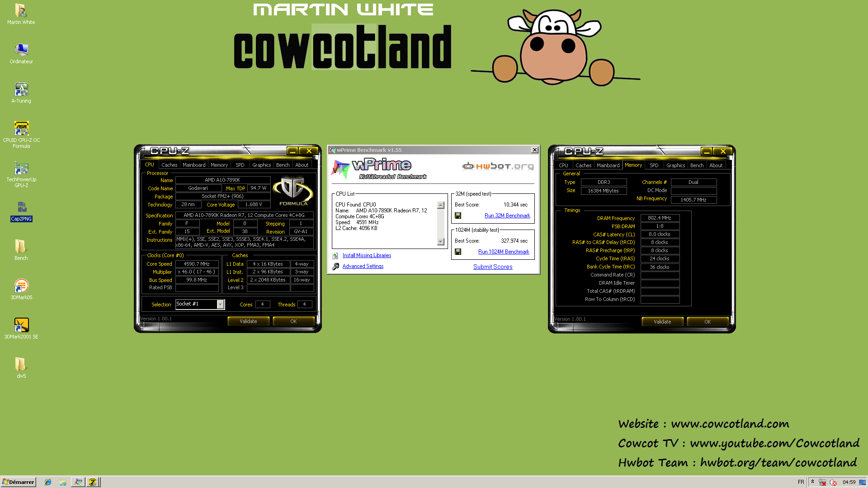Click Validate in right CPU-Z window

tap(662, 322)
